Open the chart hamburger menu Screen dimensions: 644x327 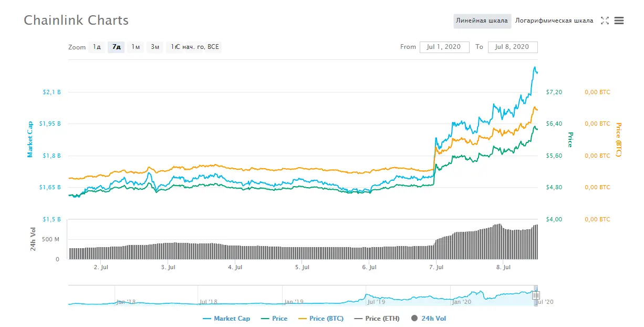point(619,21)
